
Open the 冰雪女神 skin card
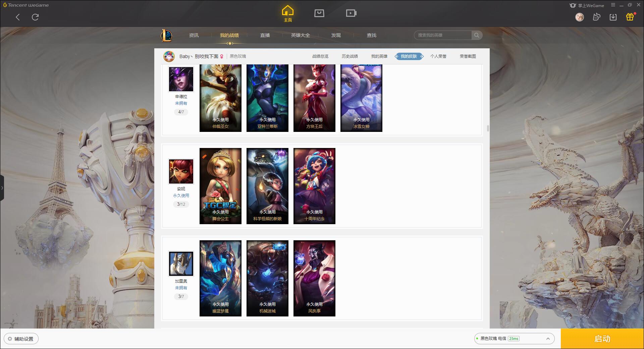click(x=361, y=98)
